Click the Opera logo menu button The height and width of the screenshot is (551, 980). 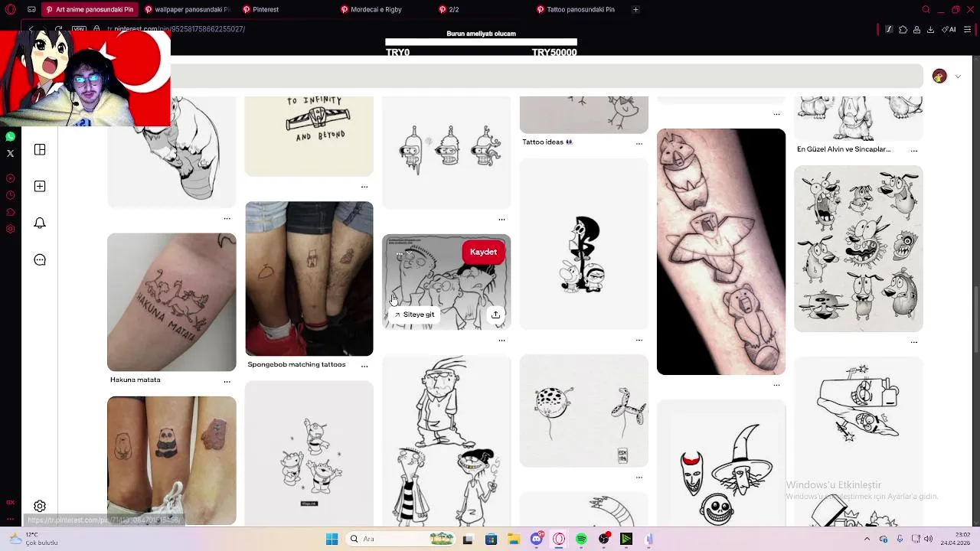[10, 10]
